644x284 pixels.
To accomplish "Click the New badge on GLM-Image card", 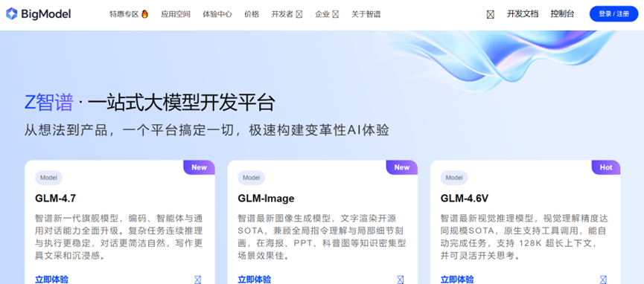I will 402,167.
